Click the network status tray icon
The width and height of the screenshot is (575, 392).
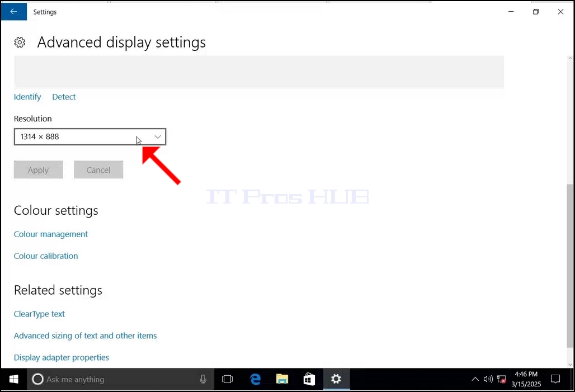[x=501, y=379]
